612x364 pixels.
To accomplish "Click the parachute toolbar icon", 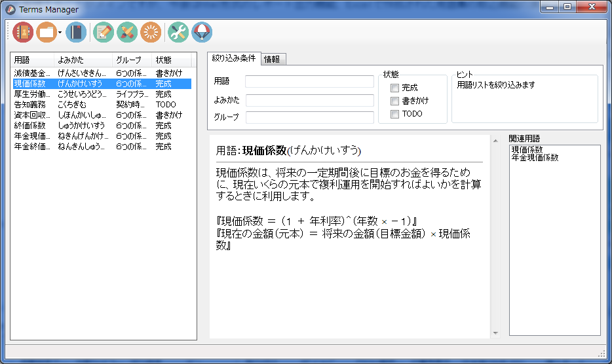I will 202,32.
